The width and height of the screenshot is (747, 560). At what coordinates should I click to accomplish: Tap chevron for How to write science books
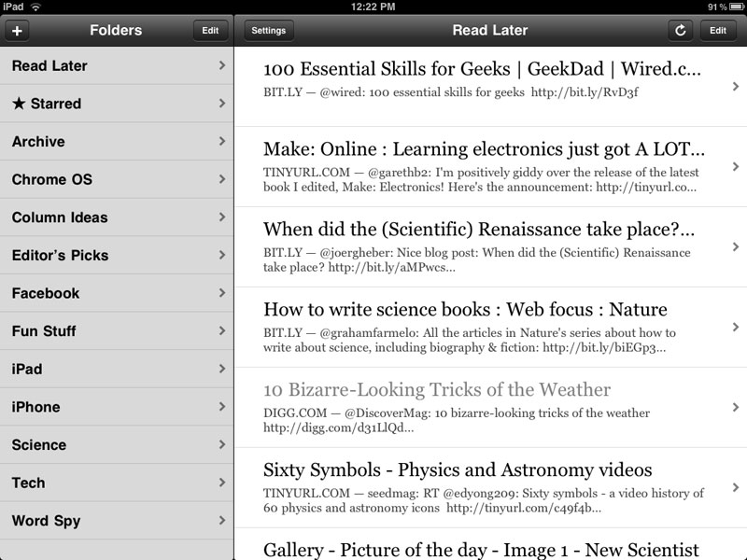tap(736, 328)
